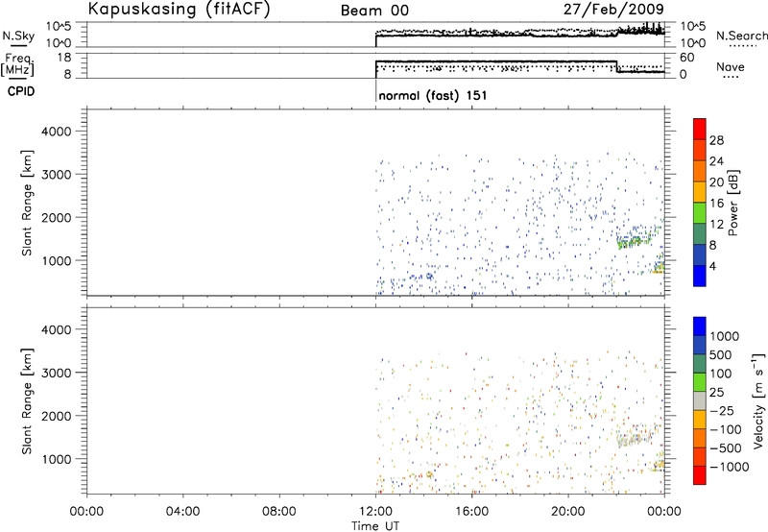Click the '60' Nave axis value
The image size is (768, 532).
pos(687,58)
